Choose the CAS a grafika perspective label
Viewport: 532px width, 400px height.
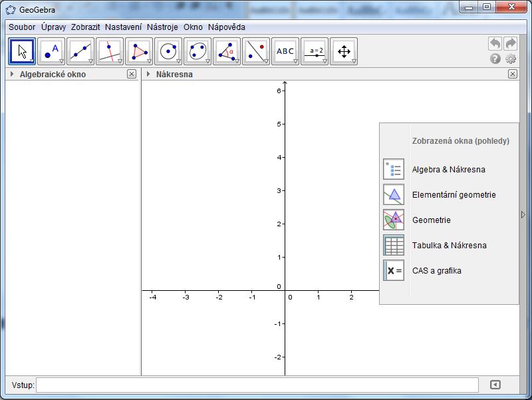(437, 271)
